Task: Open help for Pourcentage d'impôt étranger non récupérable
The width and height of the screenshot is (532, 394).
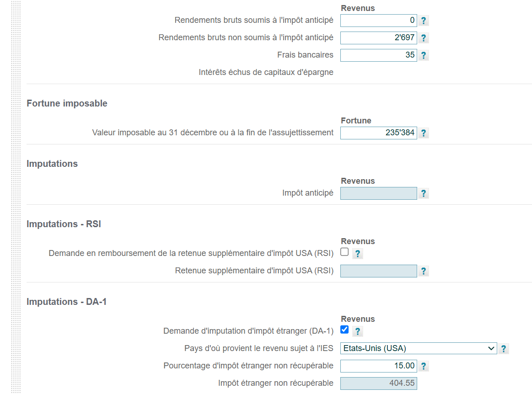Action: click(x=424, y=366)
